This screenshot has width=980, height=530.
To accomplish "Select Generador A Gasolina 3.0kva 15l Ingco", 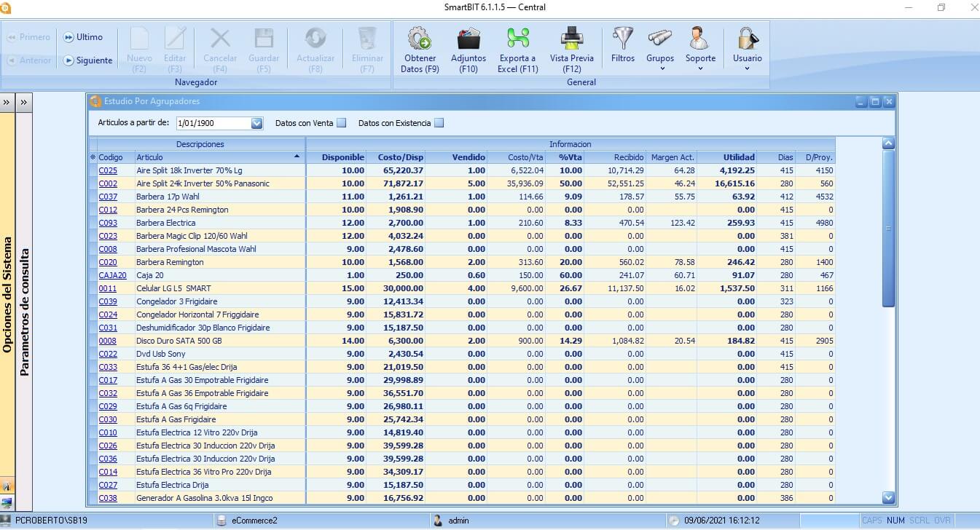I will [x=462, y=498].
